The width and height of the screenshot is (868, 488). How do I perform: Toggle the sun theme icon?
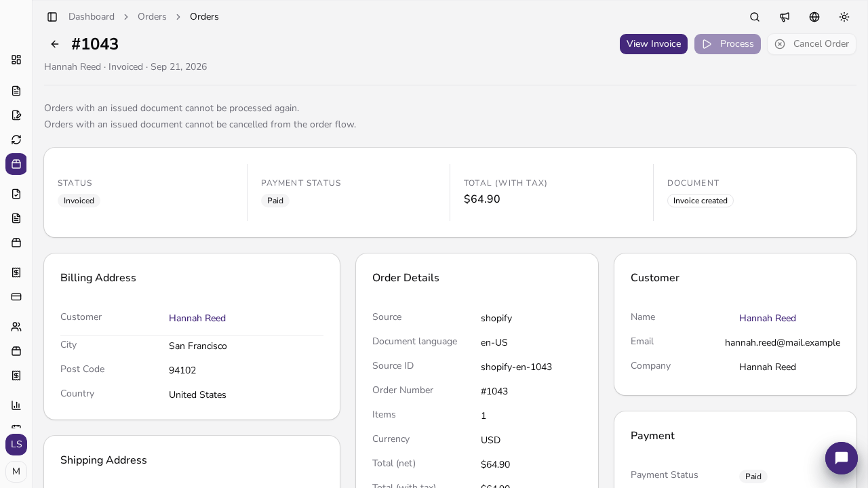click(x=844, y=17)
